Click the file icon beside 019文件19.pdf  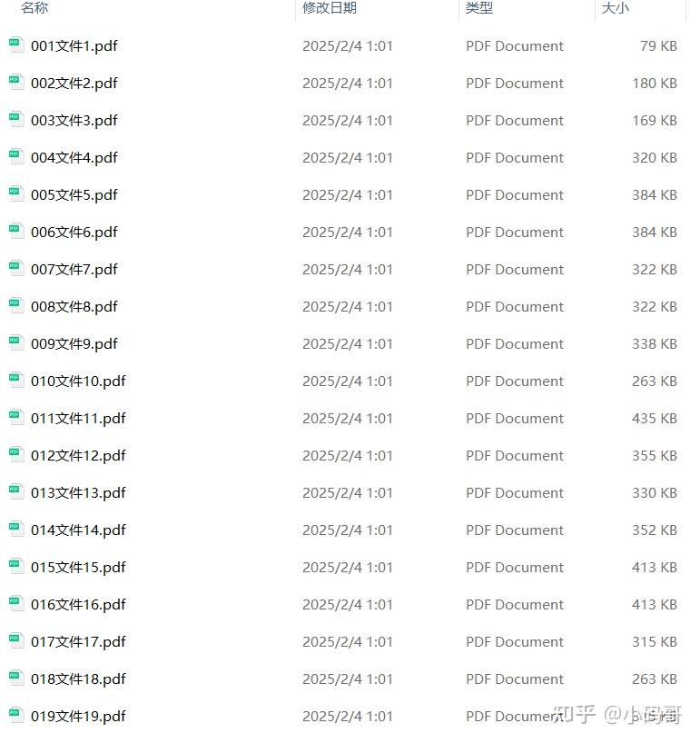pos(15,716)
